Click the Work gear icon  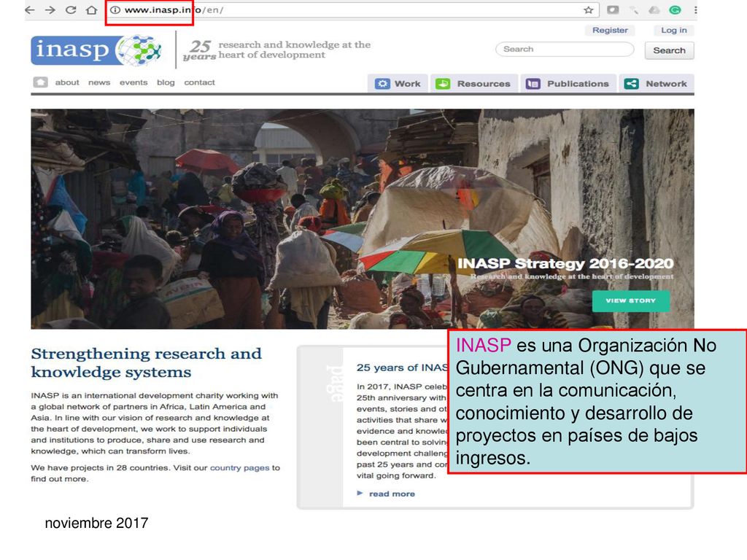click(382, 84)
